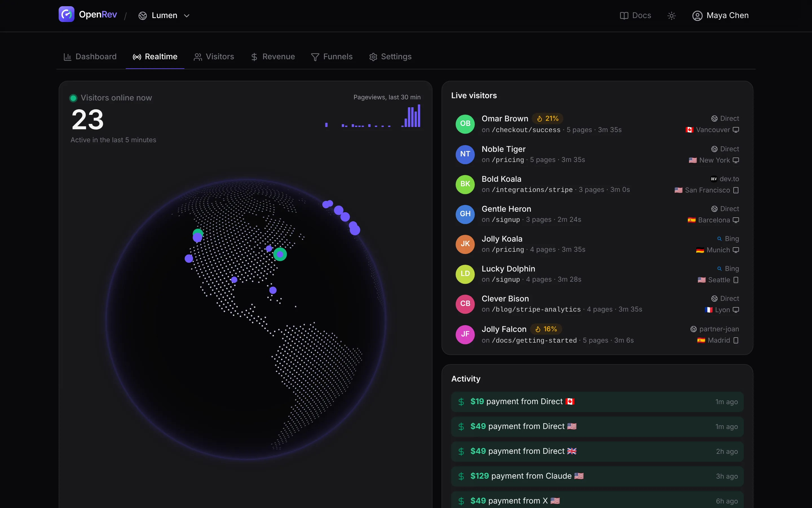Click the green marker on the globe's east coast
Screen dimensions: 812x508
(280, 254)
